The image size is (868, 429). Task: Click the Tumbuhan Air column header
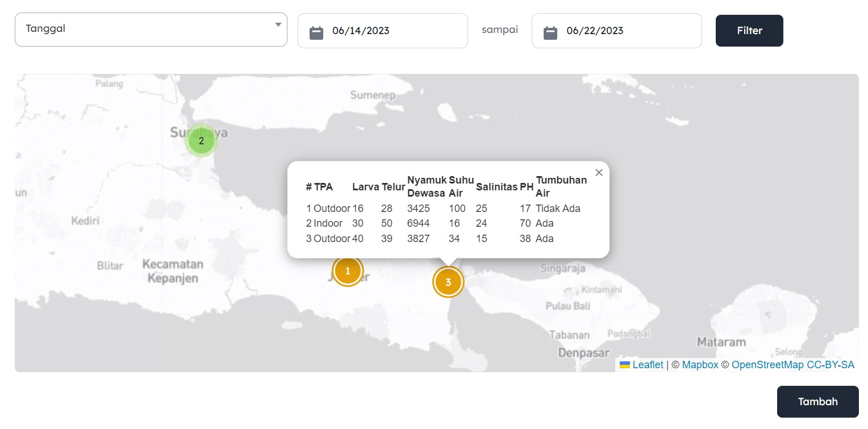pyautogui.click(x=561, y=186)
